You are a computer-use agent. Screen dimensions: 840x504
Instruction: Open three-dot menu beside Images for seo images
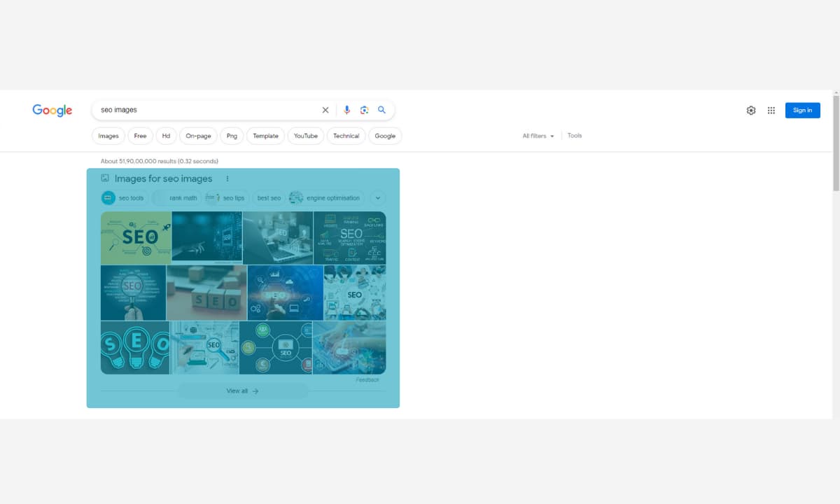pos(227,178)
